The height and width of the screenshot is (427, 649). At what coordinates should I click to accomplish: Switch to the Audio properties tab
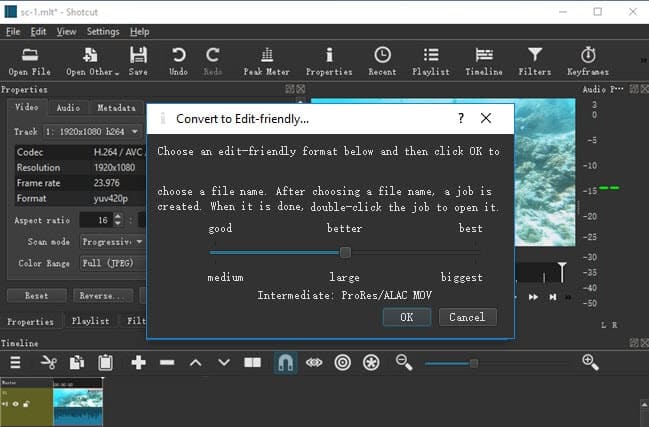68,108
